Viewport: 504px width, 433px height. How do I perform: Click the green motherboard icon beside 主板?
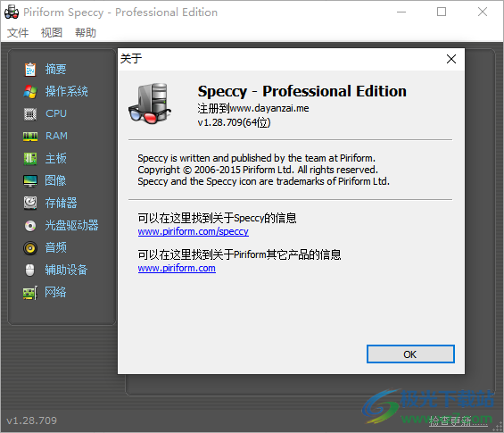pyautogui.click(x=30, y=159)
